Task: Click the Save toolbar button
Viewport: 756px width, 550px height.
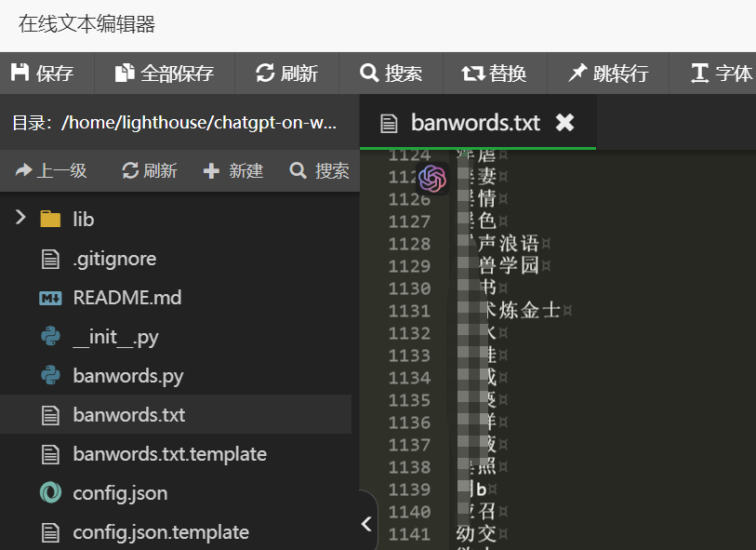Action: (x=42, y=74)
